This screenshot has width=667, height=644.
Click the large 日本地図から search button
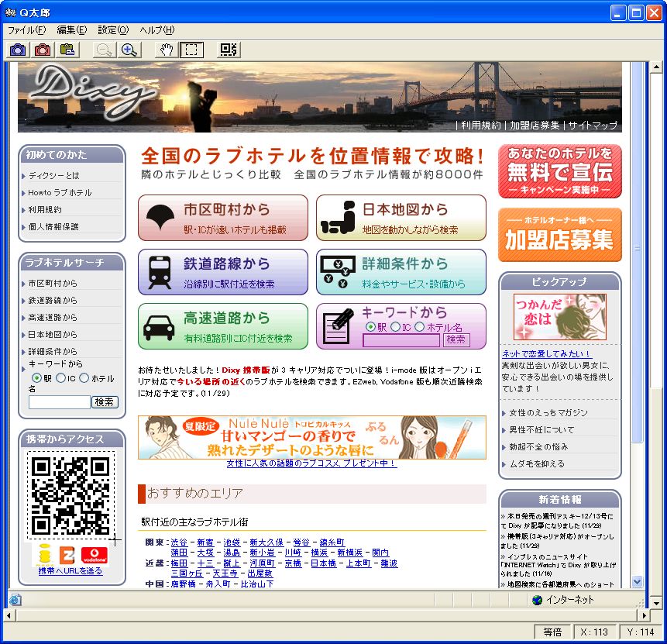[x=401, y=218]
